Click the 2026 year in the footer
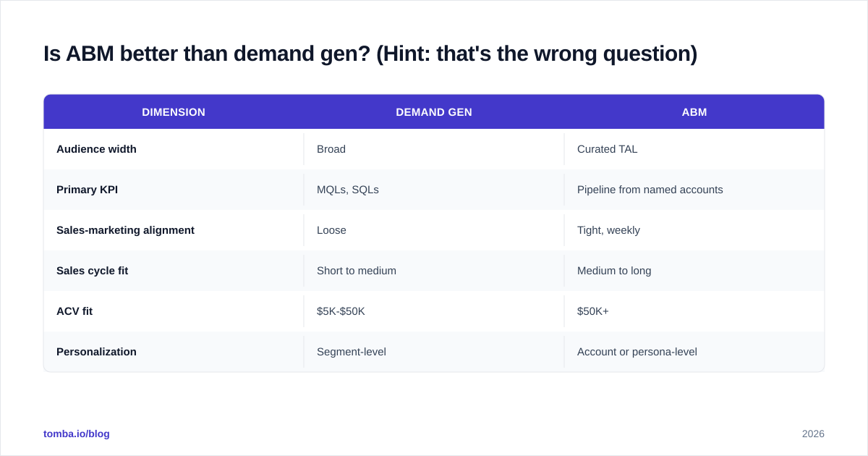This screenshot has height=456, width=868. point(813,434)
